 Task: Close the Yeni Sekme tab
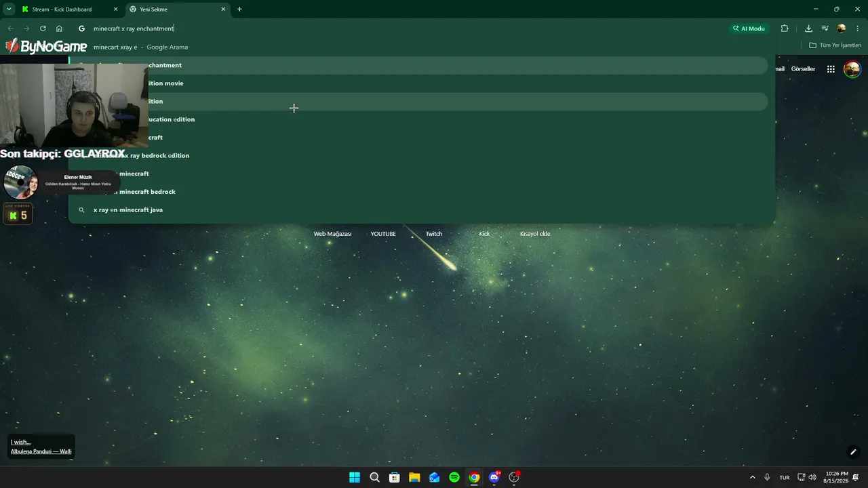pyautogui.click(x=223, y=9)
